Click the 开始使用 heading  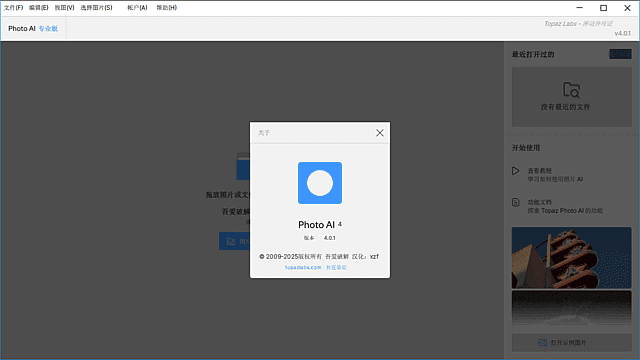(x=526, y=148)
